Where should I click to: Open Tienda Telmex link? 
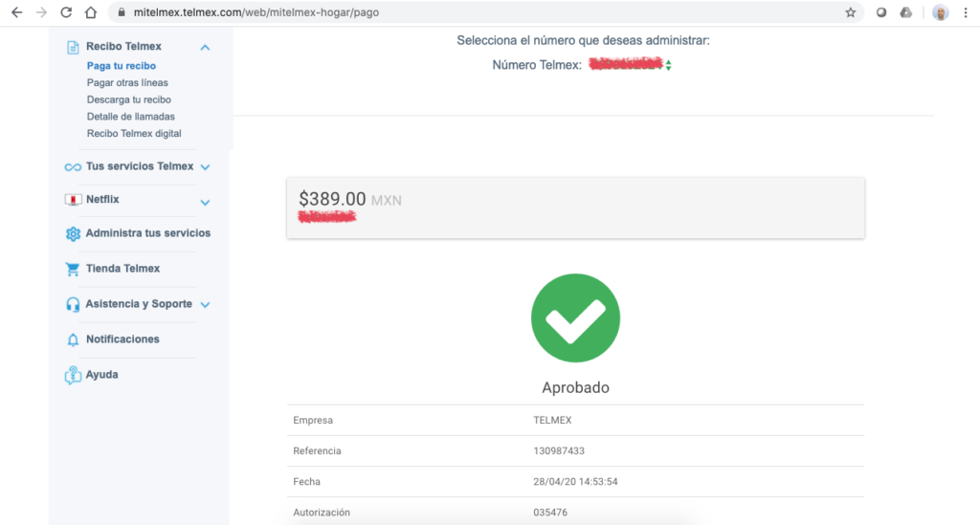pyautogui.click(x=123, y=269)
